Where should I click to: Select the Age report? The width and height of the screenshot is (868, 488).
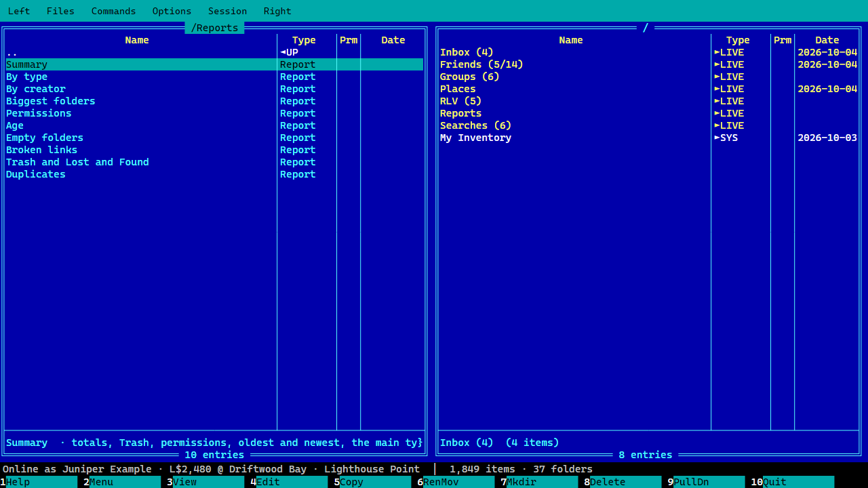tap(214, 125)
